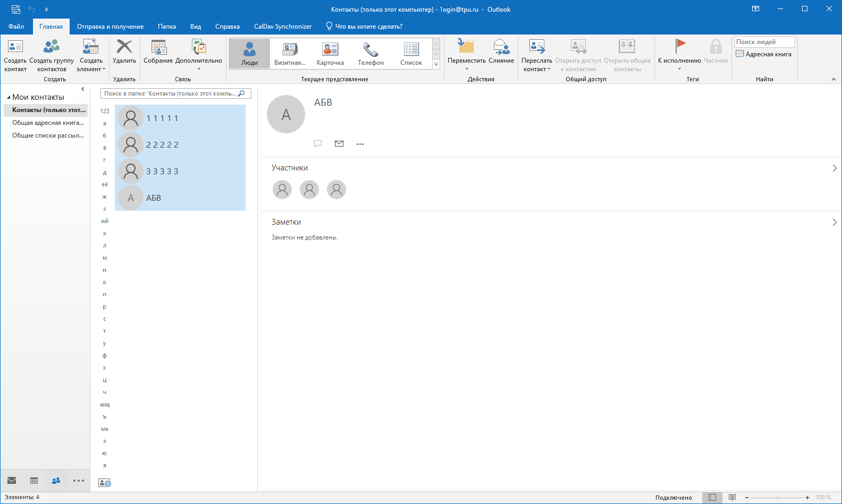Viewport: 842px width, 504px height.
Task: Open the Файл menu tab
Action: 16,27
